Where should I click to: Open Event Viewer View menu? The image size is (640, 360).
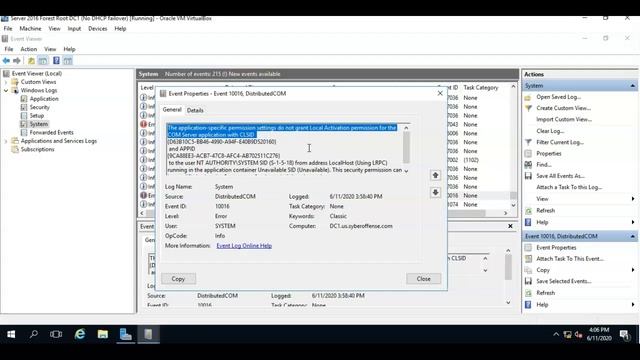pos(50,49)
